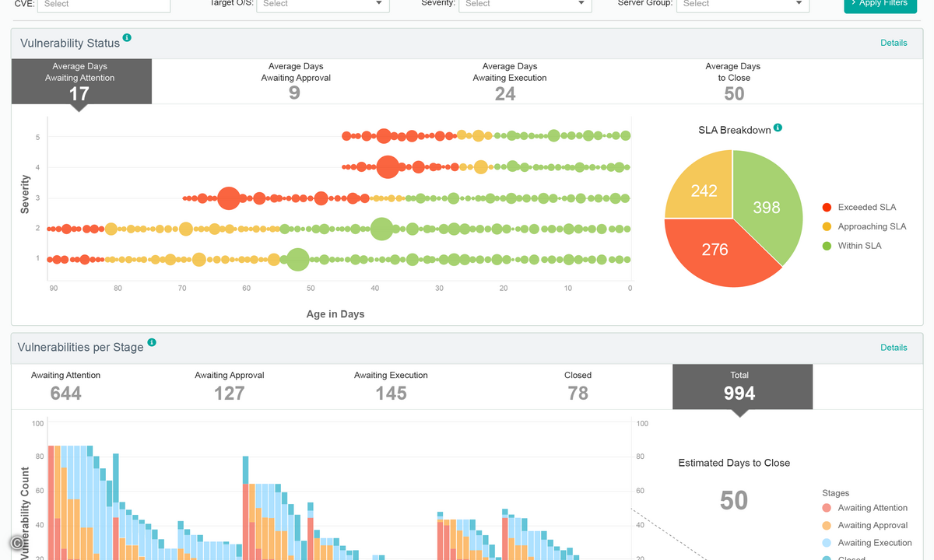934x560 pixels.
Task: Click the Apply Filters button
Action: pyautogui.click(x=880, y=4)
